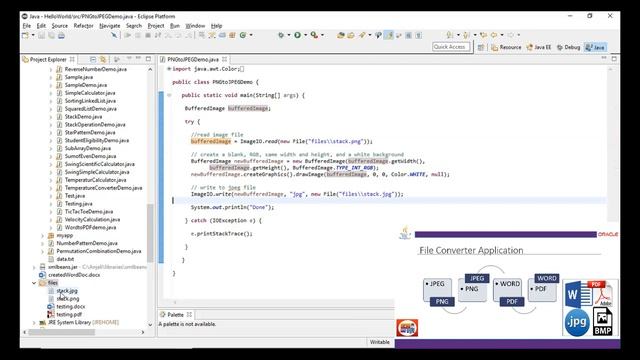Click the Print toolbar icon
The image size is (640, 360).
point(61,36)
